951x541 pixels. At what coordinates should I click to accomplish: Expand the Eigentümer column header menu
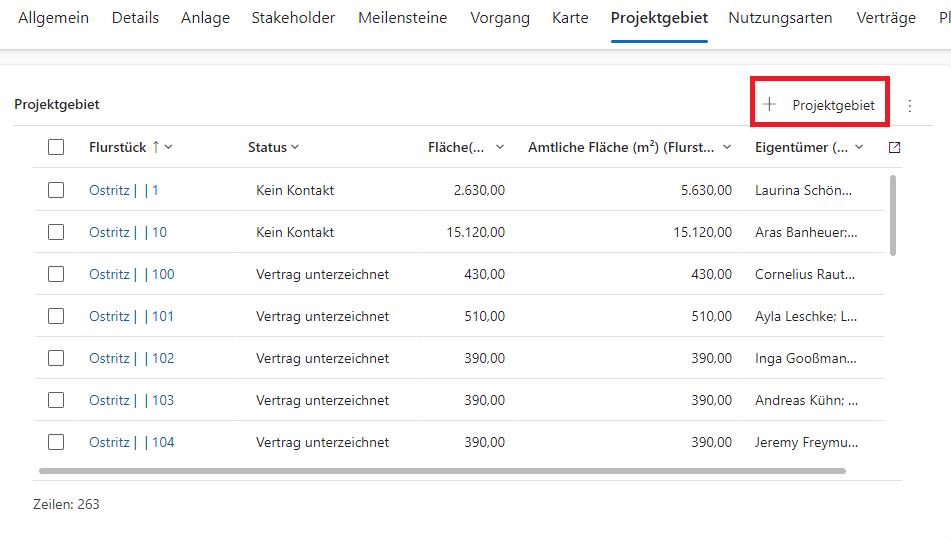[859, 147]
